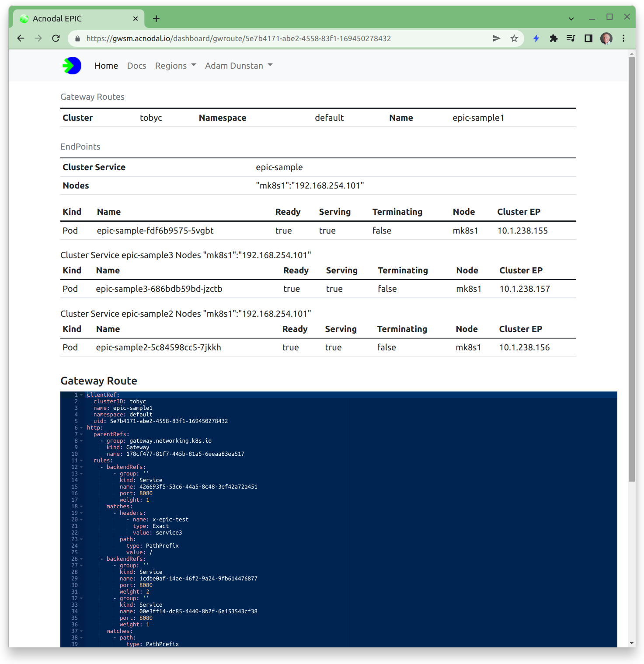
Task: Collapse the rules fold arrow on line 11
Action: (x=81, y=461)
